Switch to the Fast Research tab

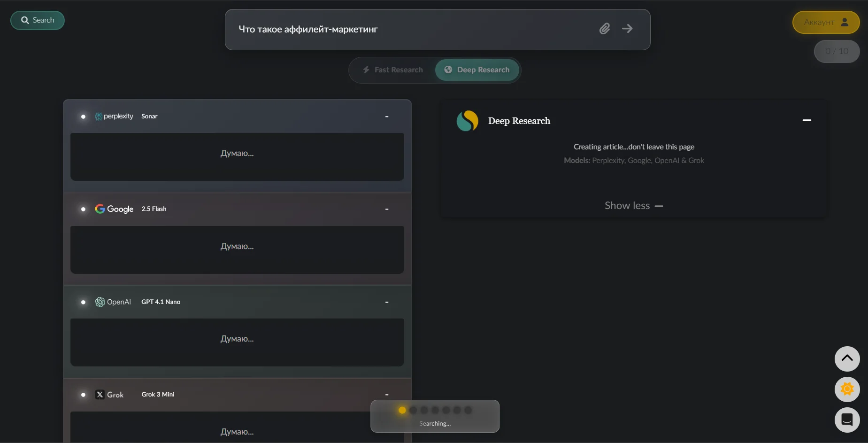[x=393, y=70]
